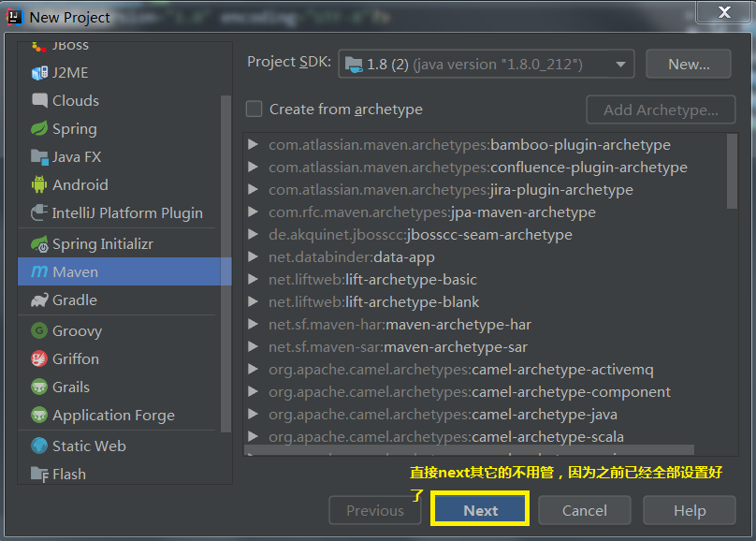Viewport: 756px width, 541px height.
Task: Click the Grails icon
Action: [39, 387]
